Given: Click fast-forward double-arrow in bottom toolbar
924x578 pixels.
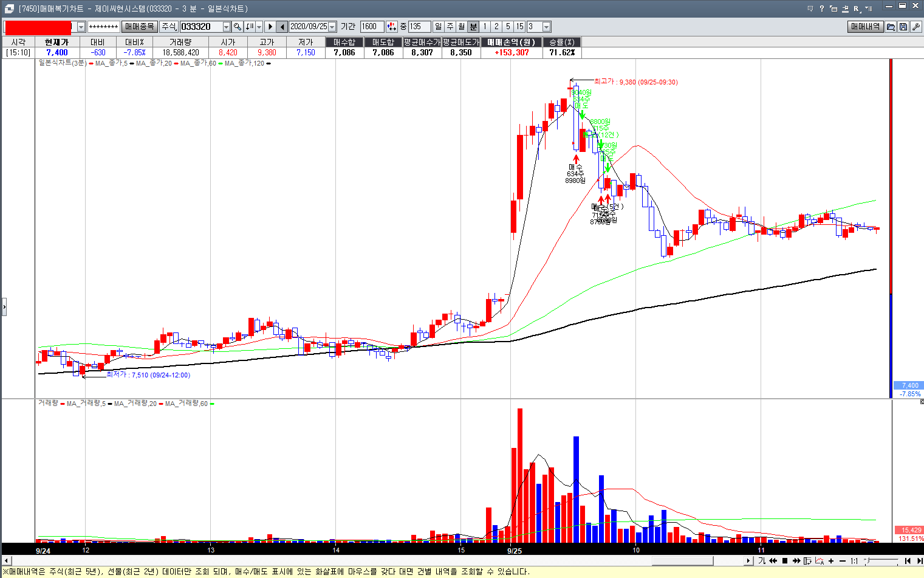Looking at the screenshot, I should coord(796,561).
